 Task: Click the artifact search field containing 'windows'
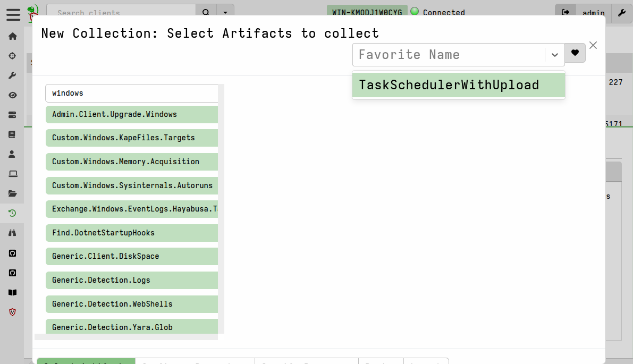pos(132,93)
